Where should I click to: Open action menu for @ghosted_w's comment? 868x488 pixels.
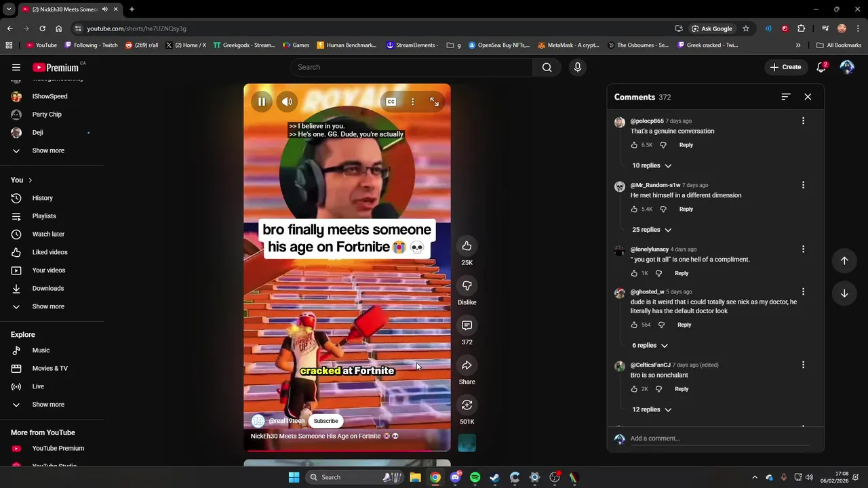(x=803, y=291)
